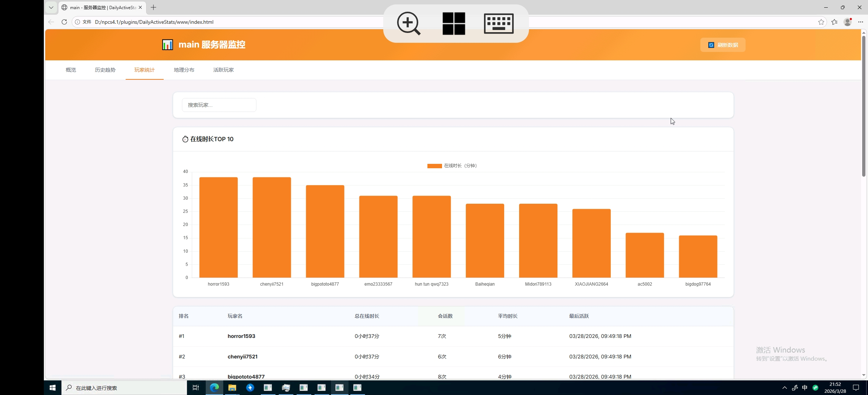Viewport: 868px width, 395px height.
Task: Switch to the 概览 tab
Action: [x=71, y=70]
